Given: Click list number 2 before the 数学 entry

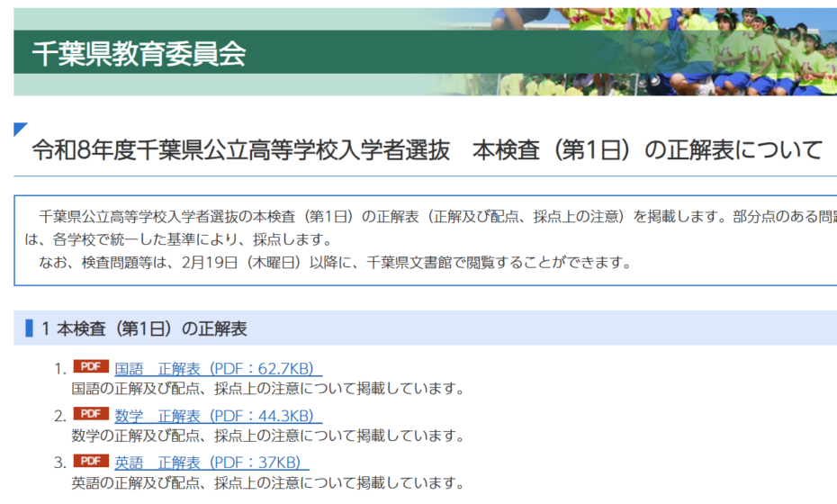Looking at the screenshot, I should pyautogui.click(x=59, y=416).
